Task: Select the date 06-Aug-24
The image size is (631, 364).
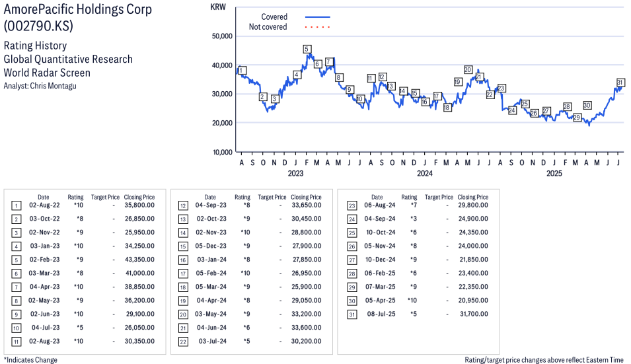Action: pos(380,205)
